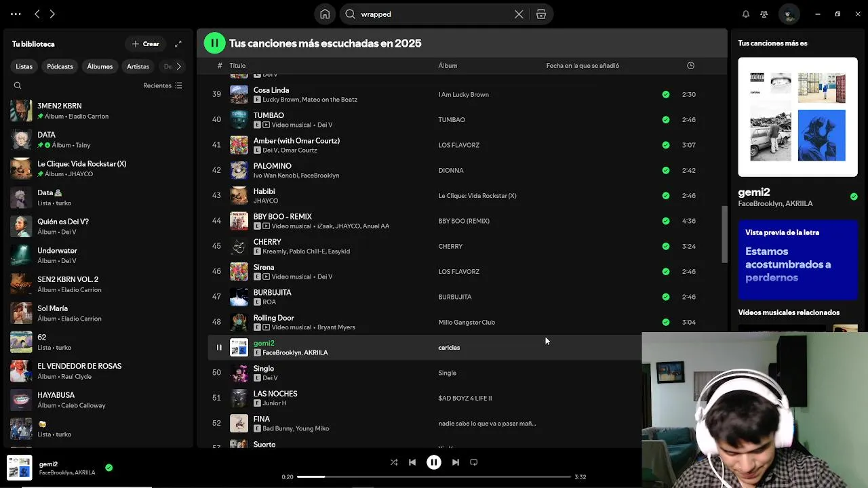This screenshot has width=868, height=488.
Task: Pause with the player bar button
Action: click(x=434, y=462)
